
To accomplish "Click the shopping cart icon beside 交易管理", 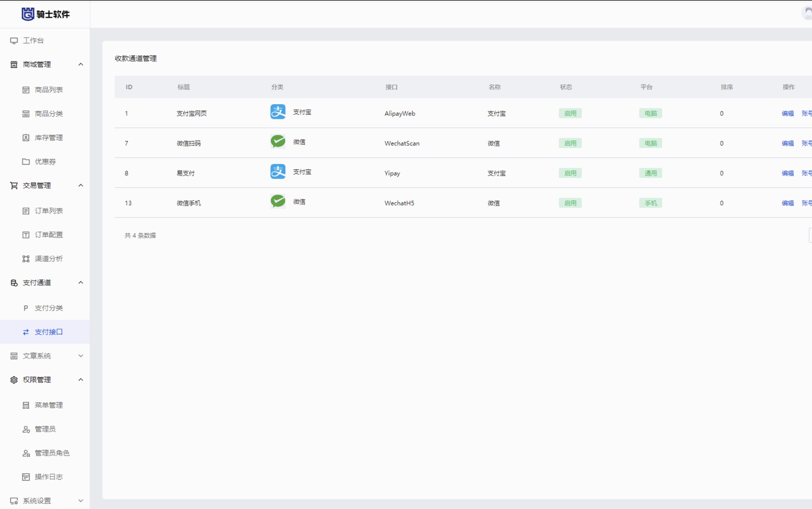I will click(14, 185).
